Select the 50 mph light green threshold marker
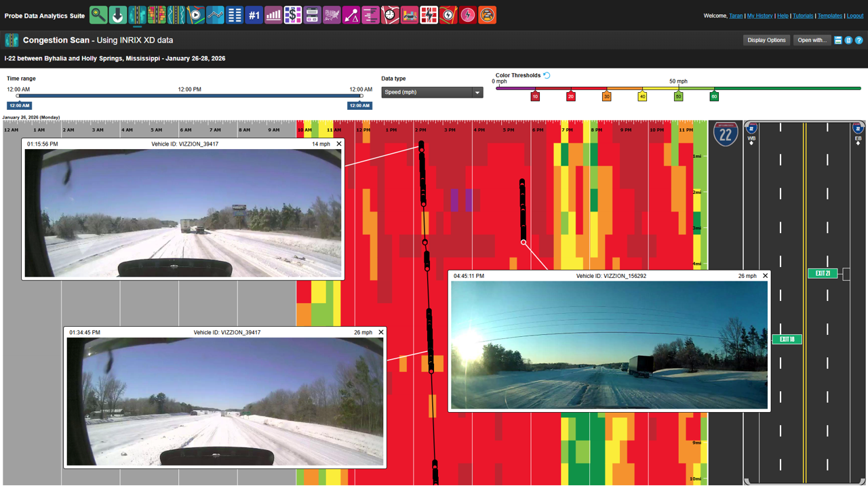Viewport: 868px width, 488px height. tap(678, 96)
